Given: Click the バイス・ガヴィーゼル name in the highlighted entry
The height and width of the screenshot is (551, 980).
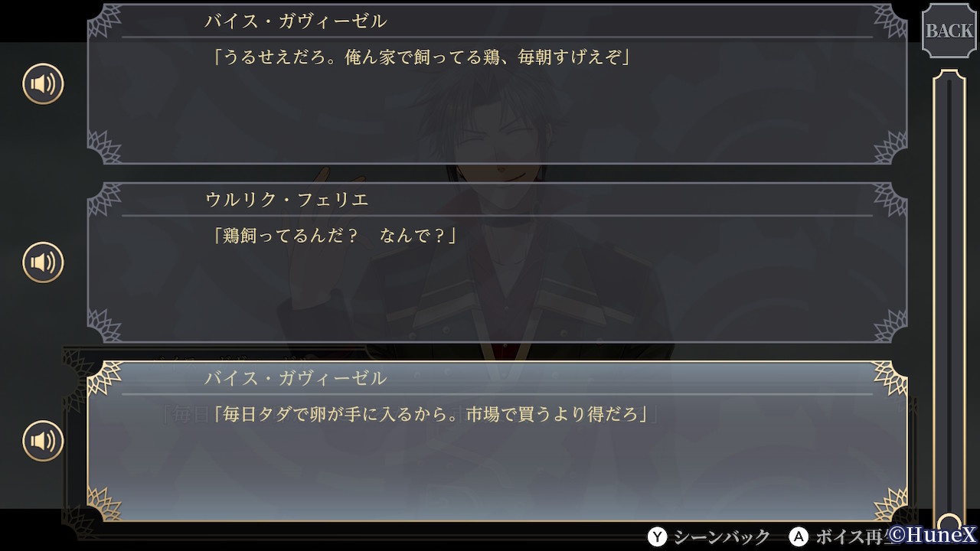Looking at the screenshot, I should coord(296,378).
